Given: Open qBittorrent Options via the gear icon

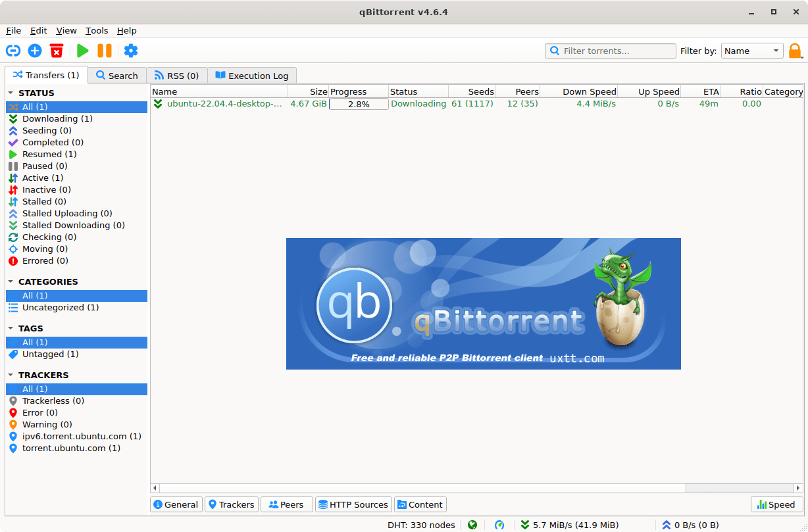Looking at the screenshot, I should (130, 51).
